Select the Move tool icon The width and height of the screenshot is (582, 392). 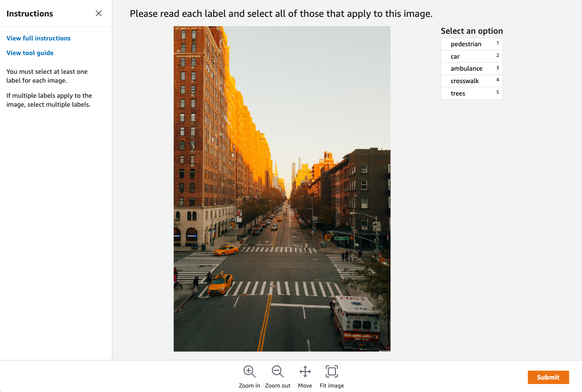coord(305,372)
